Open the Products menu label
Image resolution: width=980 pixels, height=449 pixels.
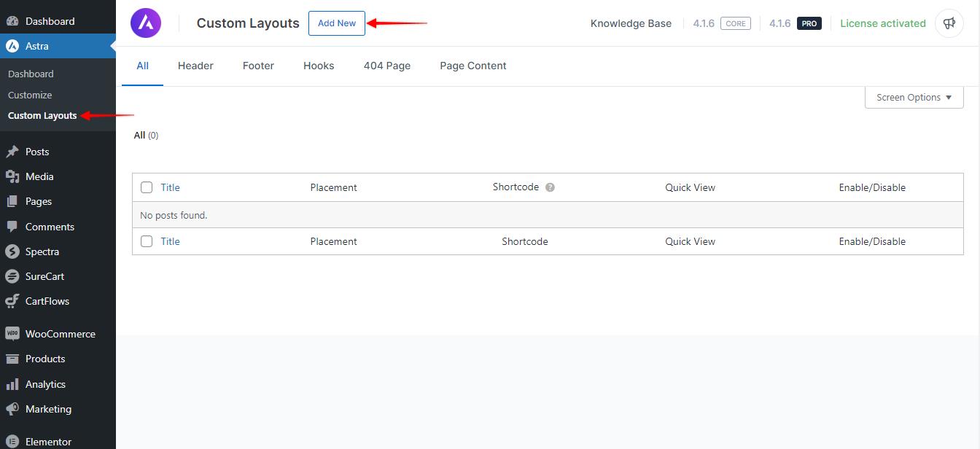point(45,359)
